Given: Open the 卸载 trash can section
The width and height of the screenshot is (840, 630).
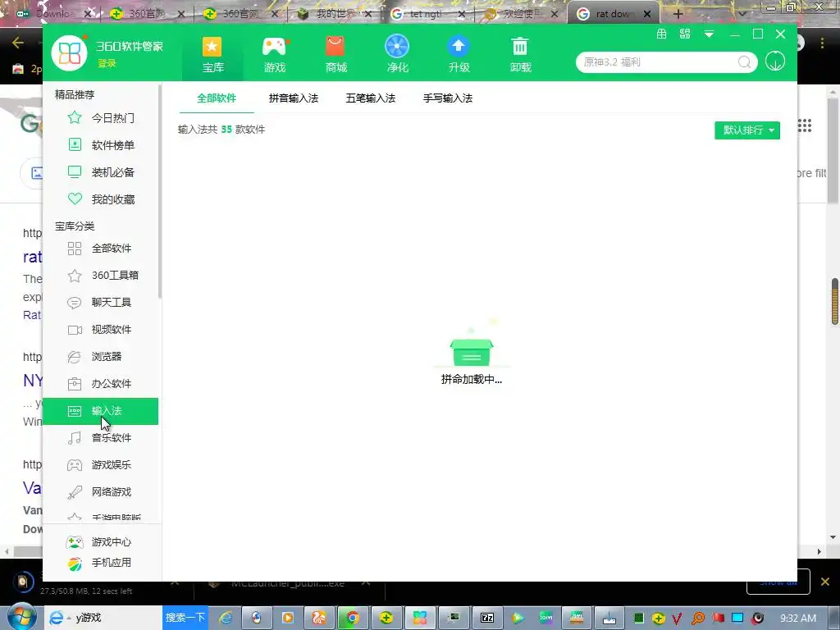Looking at the screenshot, I should click(520, 54).
